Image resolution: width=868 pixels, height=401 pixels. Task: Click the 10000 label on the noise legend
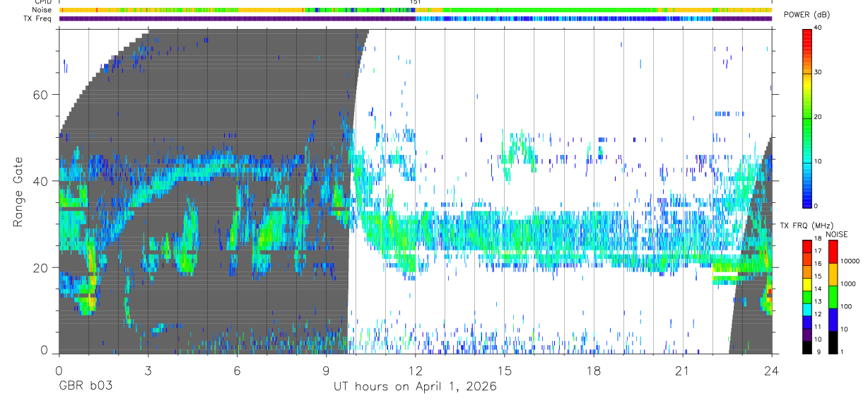[850, 262]
